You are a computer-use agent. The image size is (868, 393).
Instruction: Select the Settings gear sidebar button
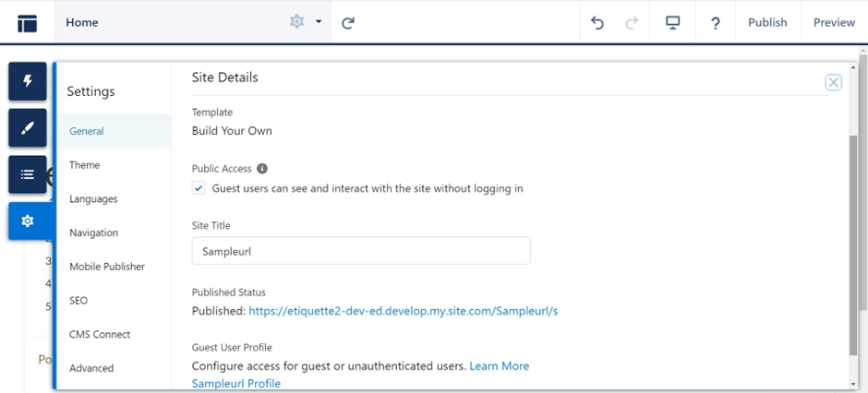coord(30,221)
